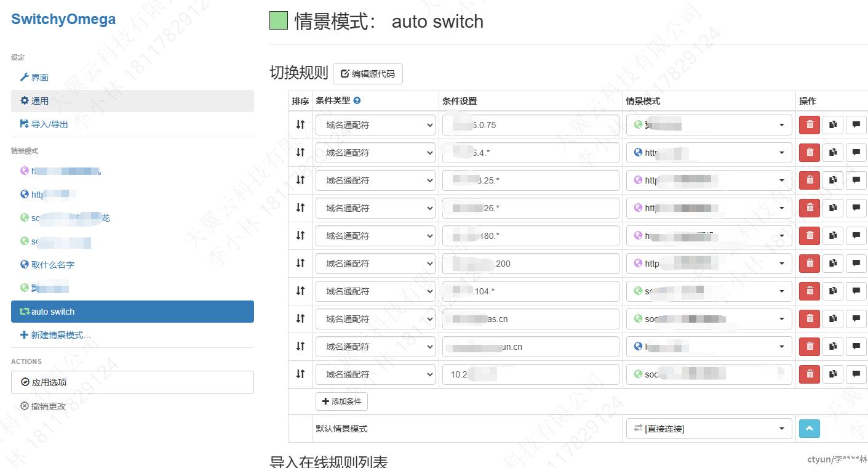The height and width of the screenshot is (468, 868).
Task: Grab the sort handle of the 26.* rule
Action: [x=300, y=208]
